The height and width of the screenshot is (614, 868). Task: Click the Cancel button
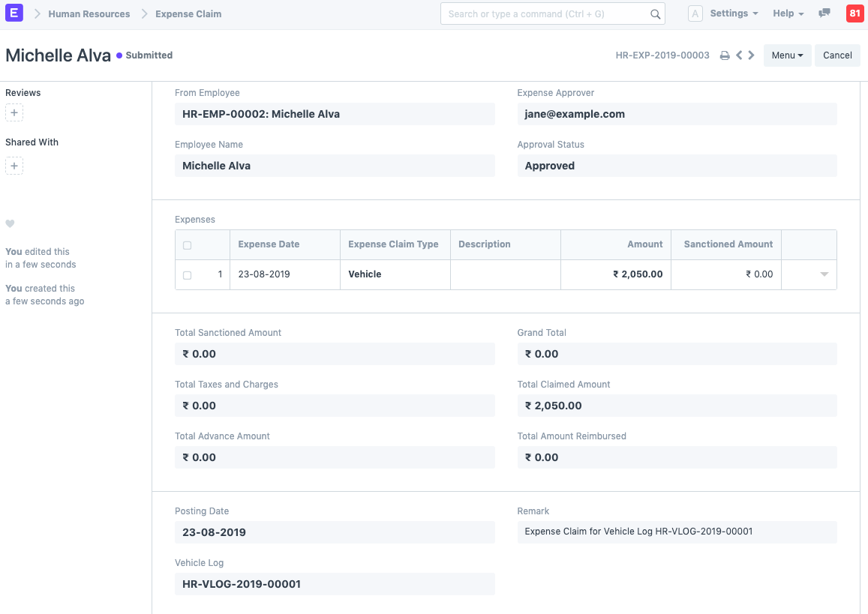point(837,55)
